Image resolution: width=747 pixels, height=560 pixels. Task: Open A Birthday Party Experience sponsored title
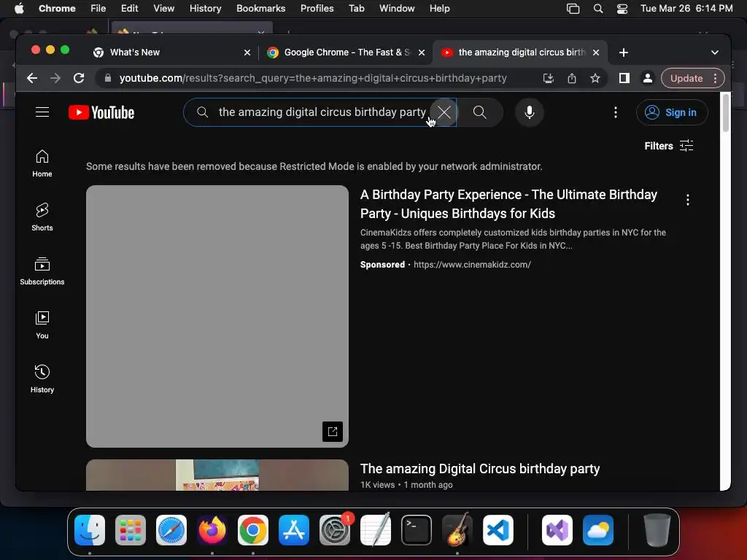pyautogui.click(x=508, y=204)
